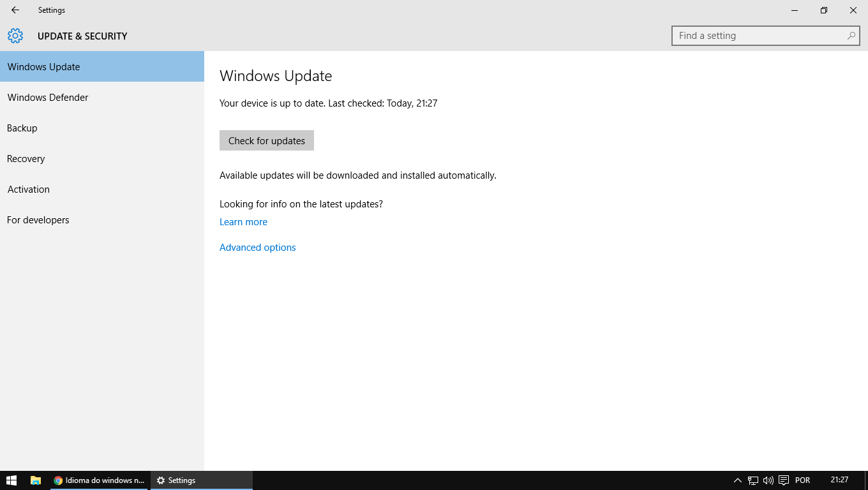The height and width of the screenshot is (490, 868).
Task: Minimize the Settings window
Action: pos(795,10)
